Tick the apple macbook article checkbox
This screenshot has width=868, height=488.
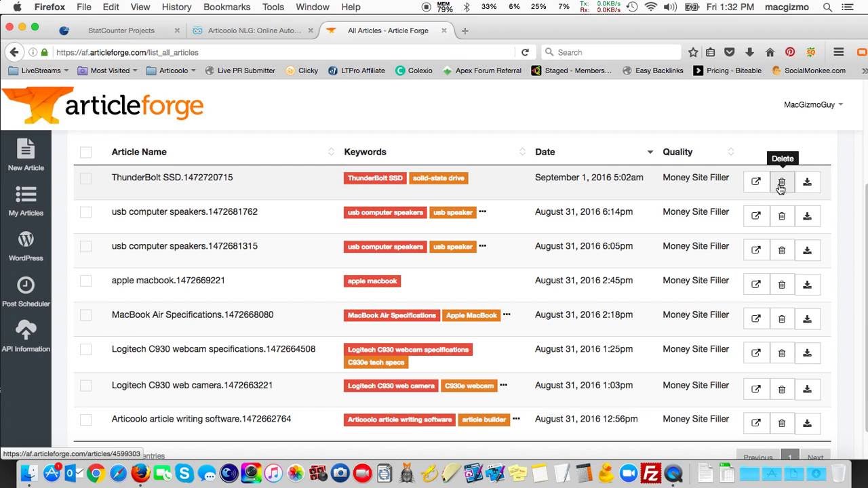click(x=85, y=281)
